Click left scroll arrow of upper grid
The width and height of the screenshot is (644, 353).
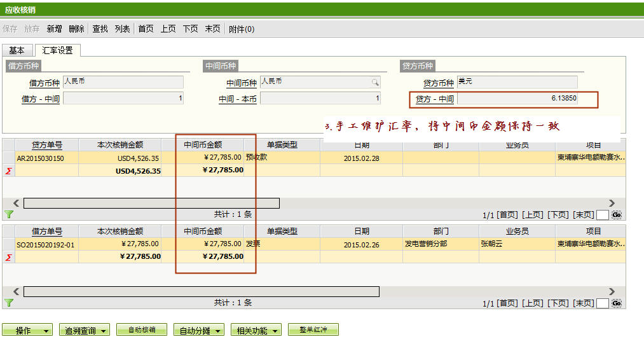click(16, 203)
